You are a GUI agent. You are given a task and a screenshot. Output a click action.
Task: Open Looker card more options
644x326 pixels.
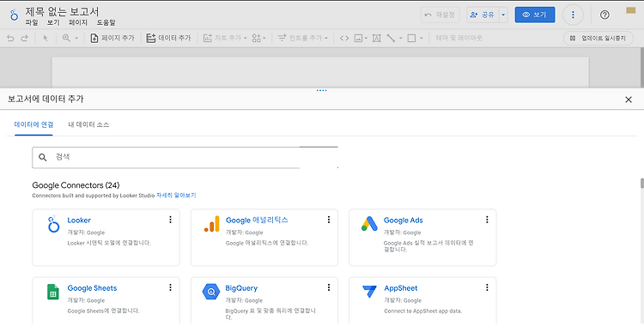pos(170,220)
